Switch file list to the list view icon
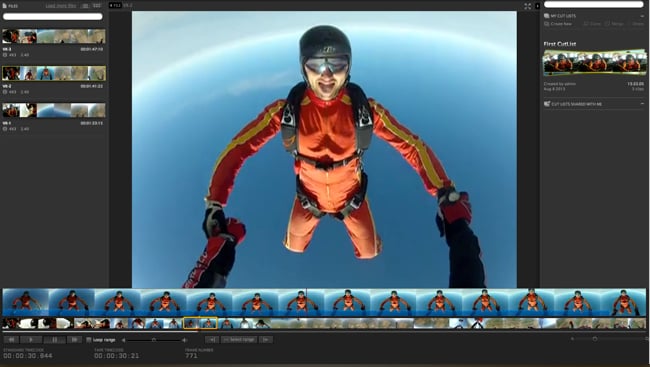The image size is (650, 367). 85,6
